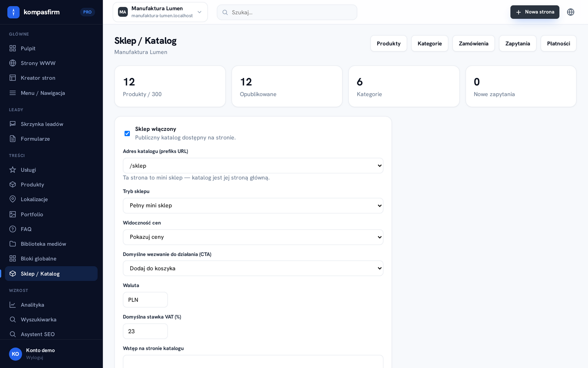Click the Portfolio image icon
The height and width of the screenshot is (368, 588).
[x=13, y=214]
